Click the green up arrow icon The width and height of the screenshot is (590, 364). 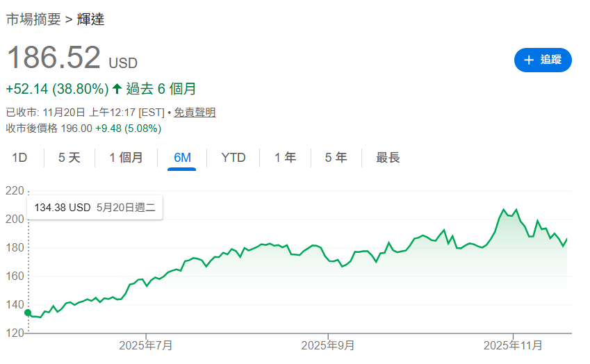(x=117, y=89)
